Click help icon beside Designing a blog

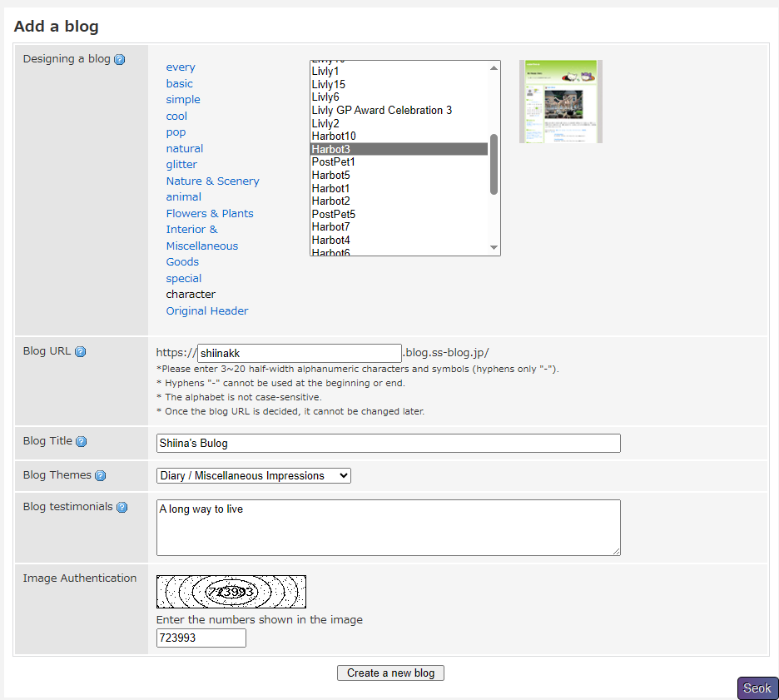click(x=120, y=60)
